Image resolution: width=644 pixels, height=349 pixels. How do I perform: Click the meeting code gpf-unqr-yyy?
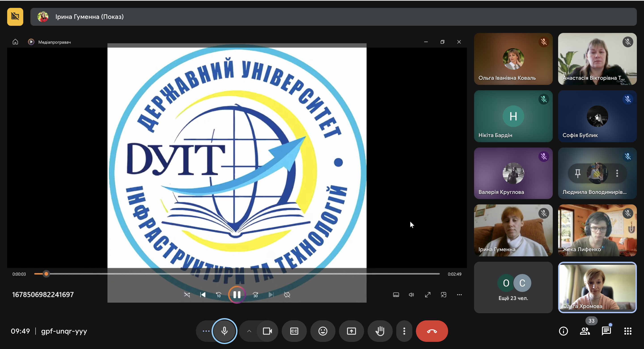point(64,331)
